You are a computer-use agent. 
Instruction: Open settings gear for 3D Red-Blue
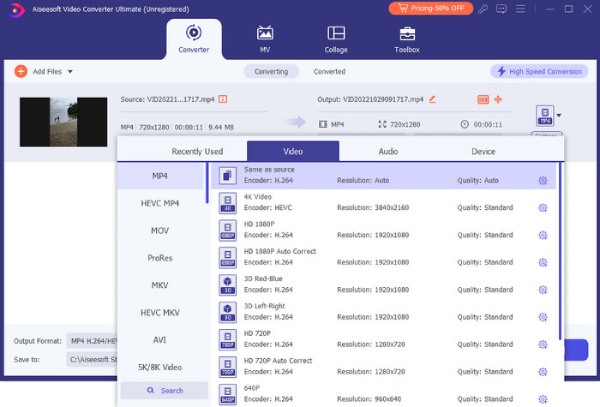(x=543, y=290)
